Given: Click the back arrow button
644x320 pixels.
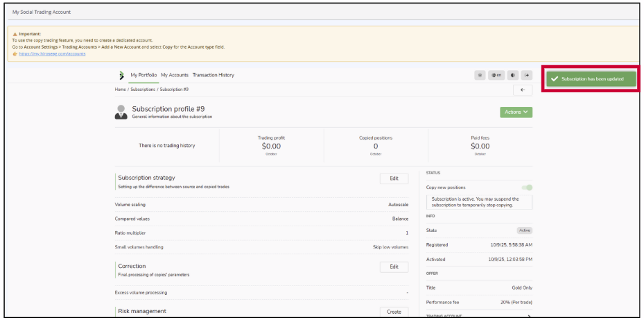Looking at the screenshot, I should click(x=522, y=90).
